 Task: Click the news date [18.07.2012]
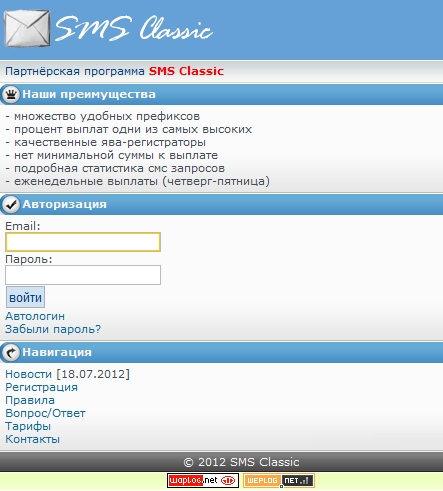pos(93,374)
